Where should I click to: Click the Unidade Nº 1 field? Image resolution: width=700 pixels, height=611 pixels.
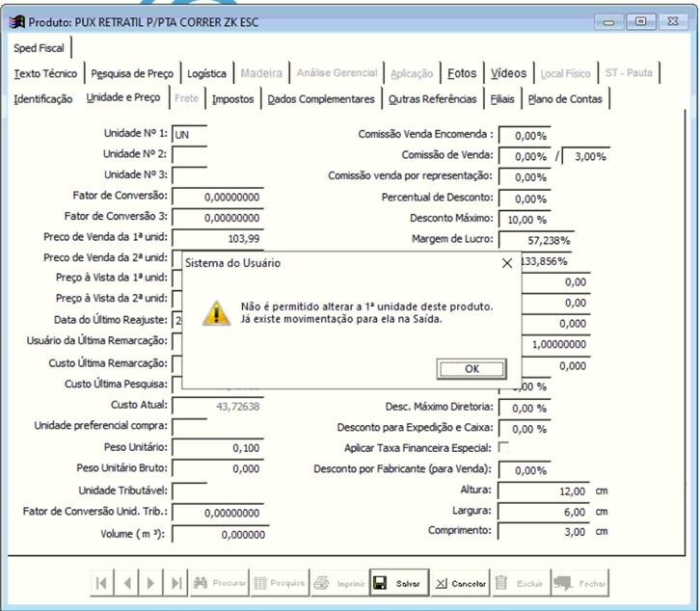[190, 135]
